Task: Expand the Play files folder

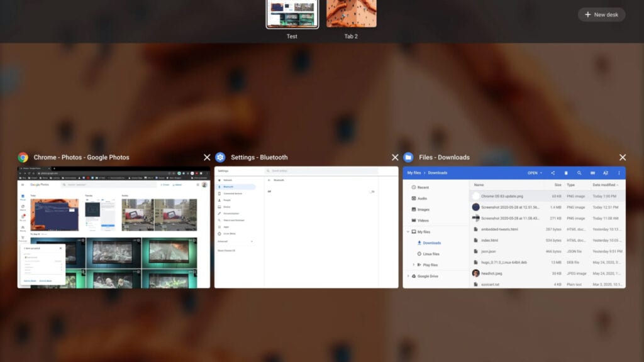Action: [x=414, y=265]
